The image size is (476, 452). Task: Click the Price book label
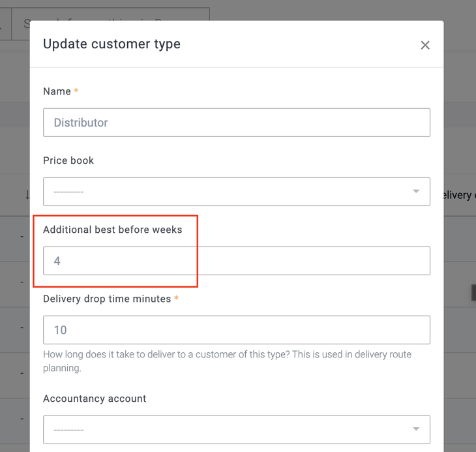(x=68, y=160)
